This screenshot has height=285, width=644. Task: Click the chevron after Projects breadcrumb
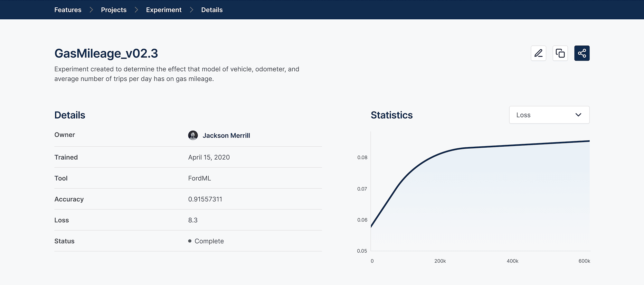[136, 10]
